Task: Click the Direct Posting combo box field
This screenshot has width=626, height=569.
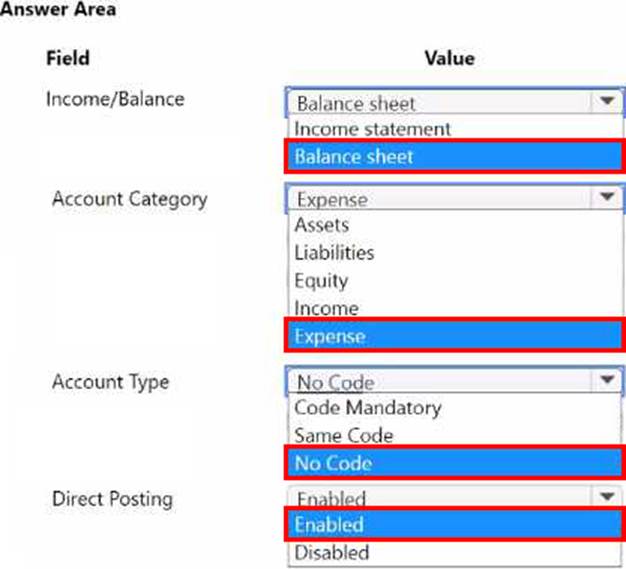Action: click(x=440, y=497)
